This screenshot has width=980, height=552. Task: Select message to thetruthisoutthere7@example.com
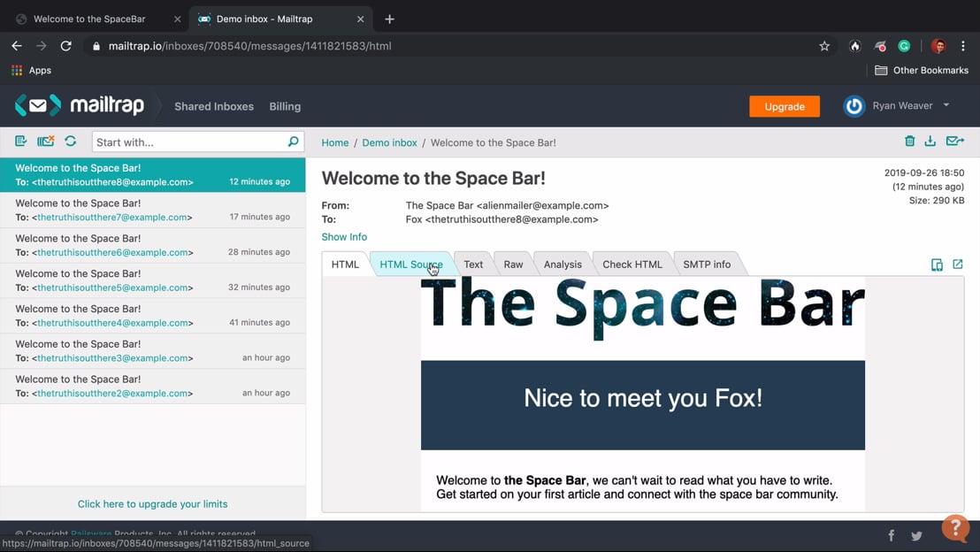tap(152, 210)
